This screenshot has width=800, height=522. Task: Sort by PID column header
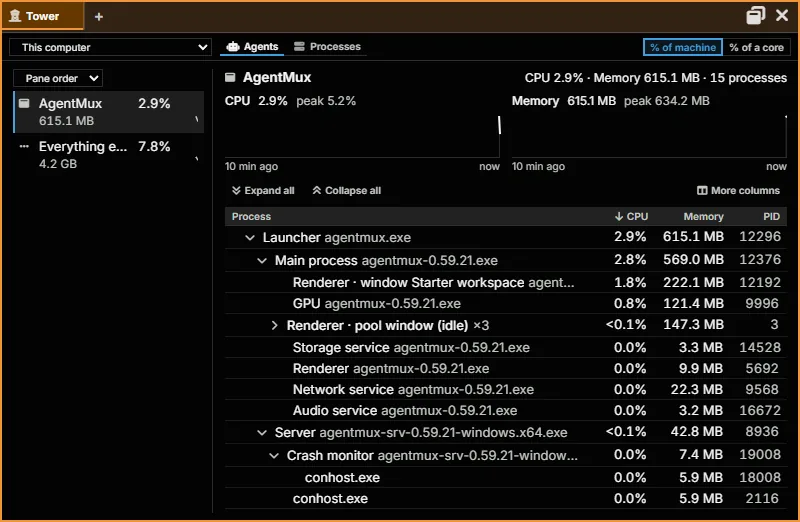click(771, 216)
